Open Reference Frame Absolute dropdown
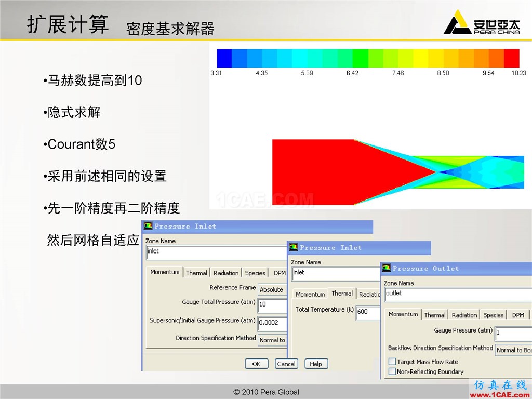 tap(272, 289)
